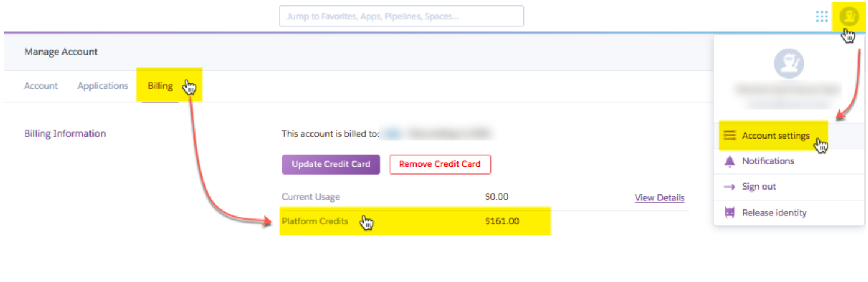Click the Release identity mask icon
This screenshot has width=868, height=282.
[x=729, y=213]
